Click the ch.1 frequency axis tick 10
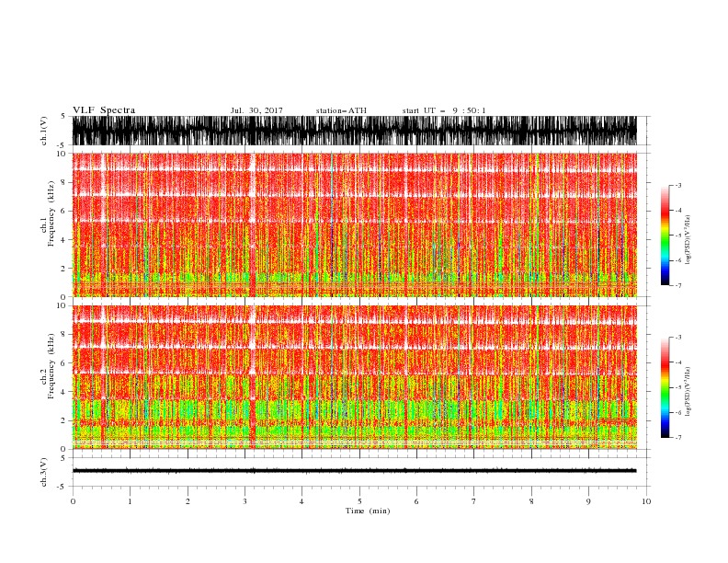728x563 pixels. click(61, 154)
